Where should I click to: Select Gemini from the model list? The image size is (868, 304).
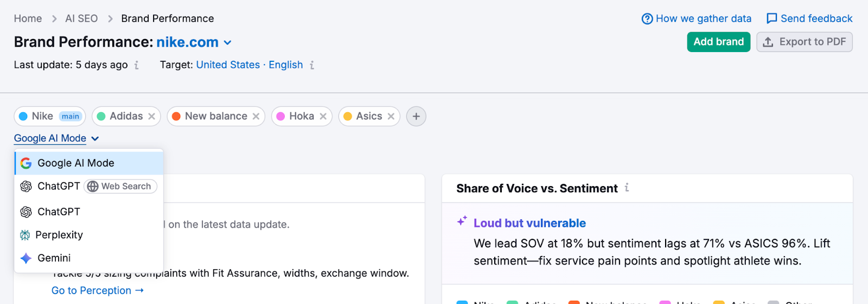54,258
